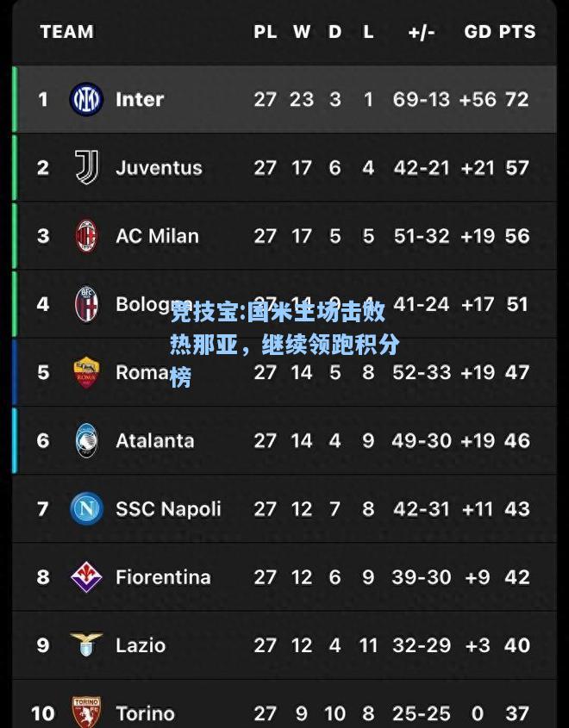Image resolution: width=569 pixels, height=728 pixels.
Task: Click the SSC Napoli logo
Action: pos(86,509)
